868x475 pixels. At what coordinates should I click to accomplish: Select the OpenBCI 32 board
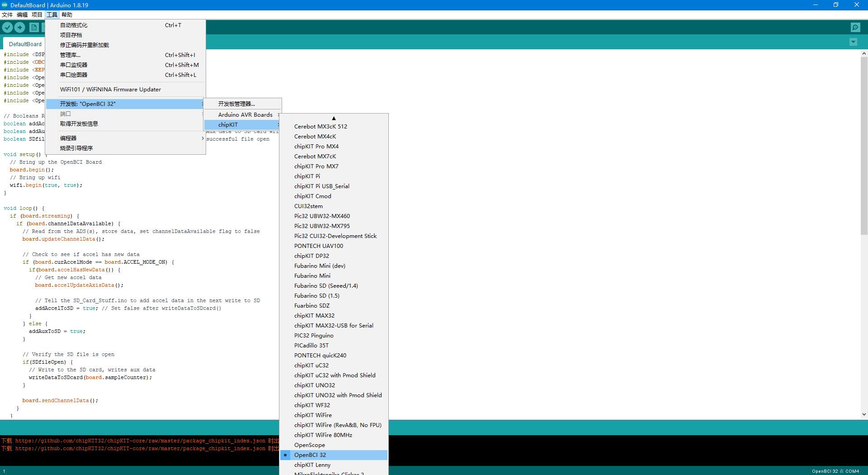[311, 455]
